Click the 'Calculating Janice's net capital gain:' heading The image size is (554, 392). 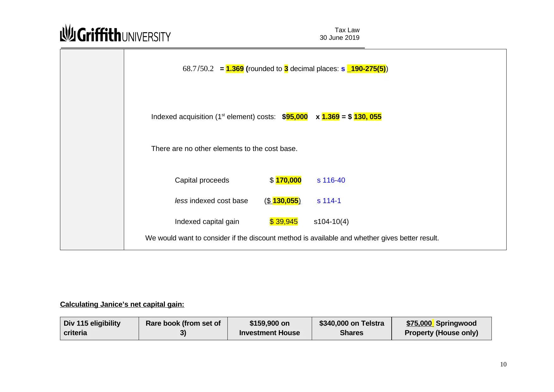[122, 304]
